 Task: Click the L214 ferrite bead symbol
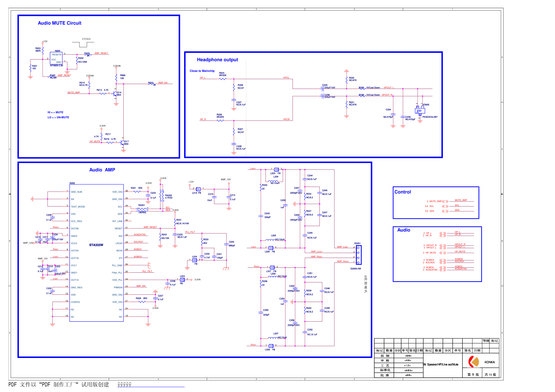click(x=198, y=189)
